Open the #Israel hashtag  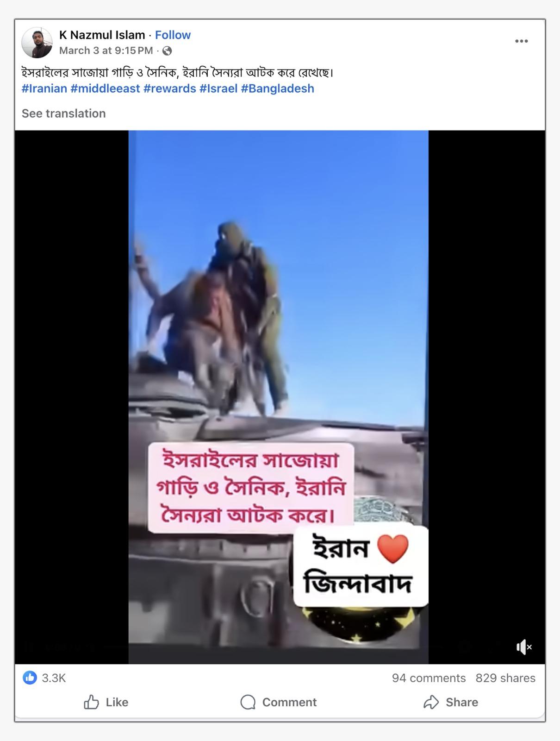click(x=218, y=88)
